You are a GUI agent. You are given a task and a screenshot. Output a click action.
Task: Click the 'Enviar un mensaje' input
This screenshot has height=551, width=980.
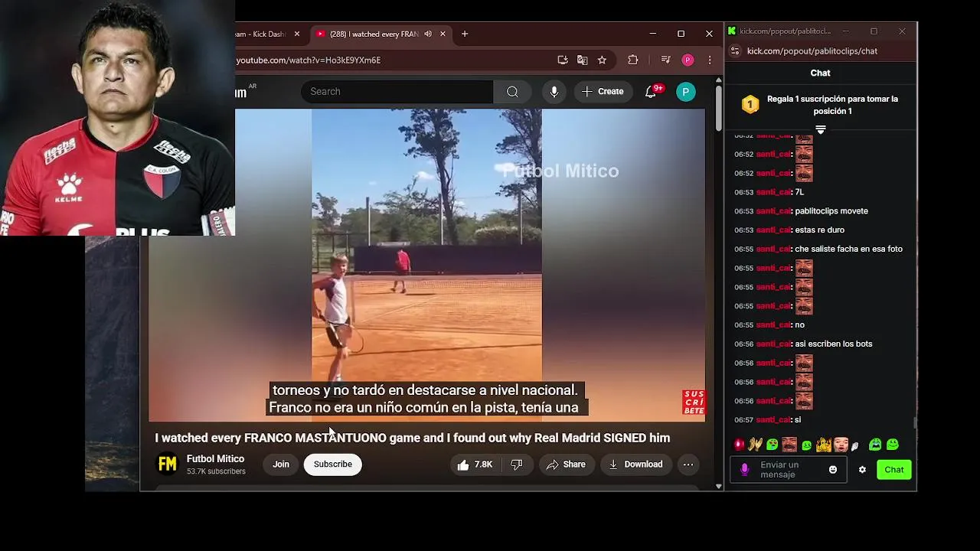pyautogui.click(x=789, y=470)
